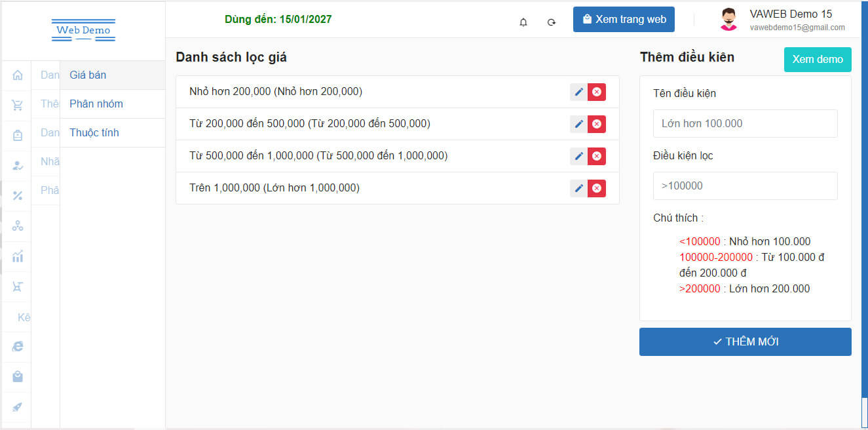Edit the 'Từ 200,000 đến 500,000' filter
868x430 pixels.
click(578, 125)
